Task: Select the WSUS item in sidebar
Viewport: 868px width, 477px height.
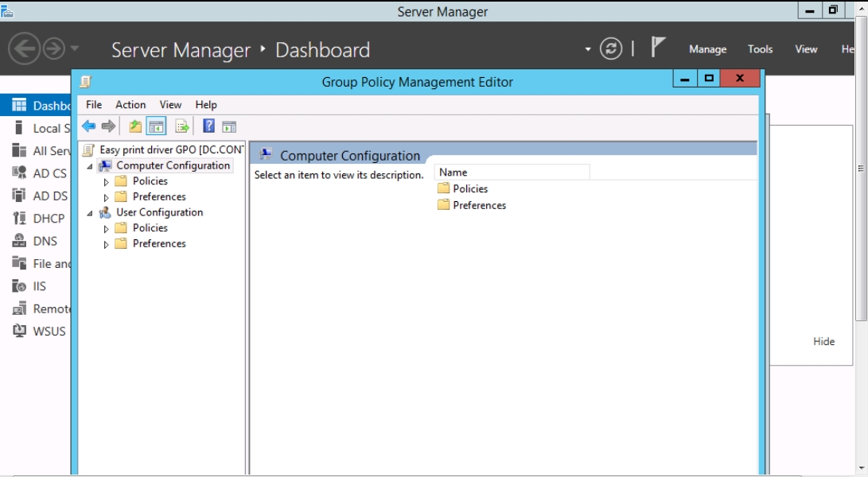Action: 49,332
